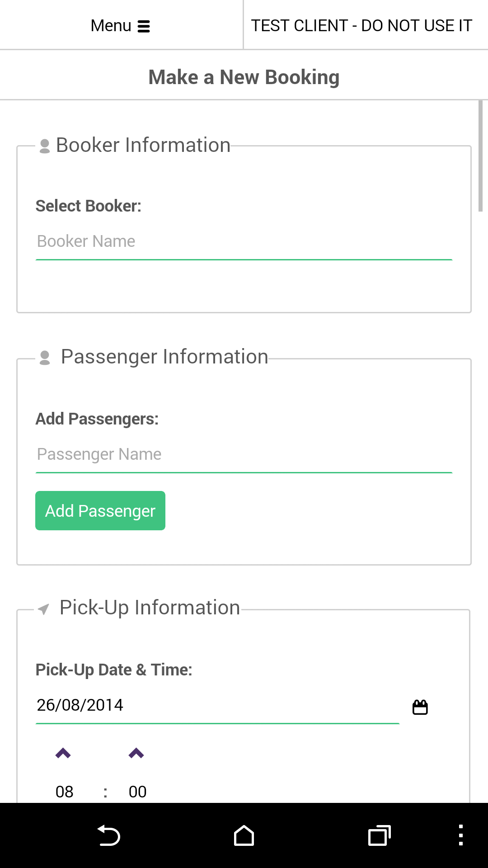488x868 pixels.
Task: Select the hour value 08
Action: point(65,792)
